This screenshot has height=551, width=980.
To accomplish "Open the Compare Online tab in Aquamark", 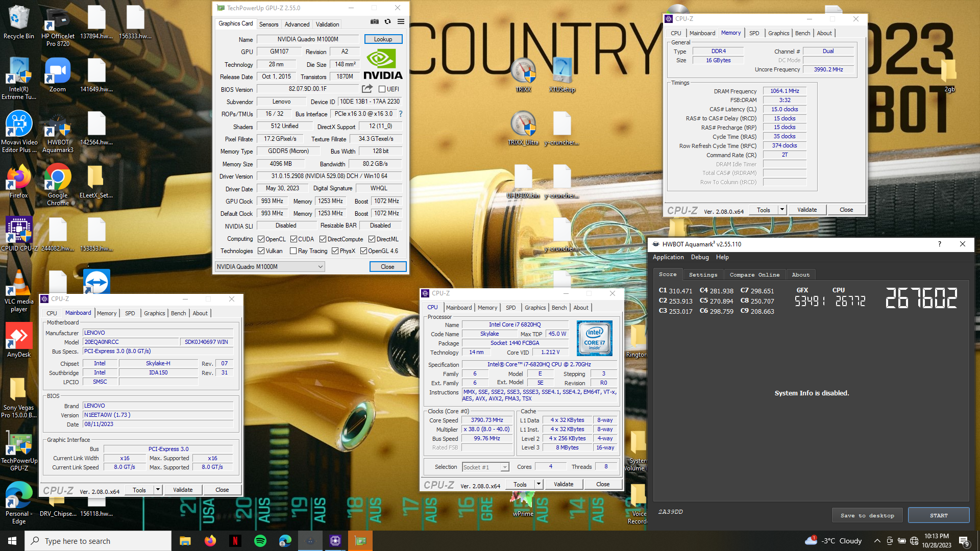I will (754, 274).
